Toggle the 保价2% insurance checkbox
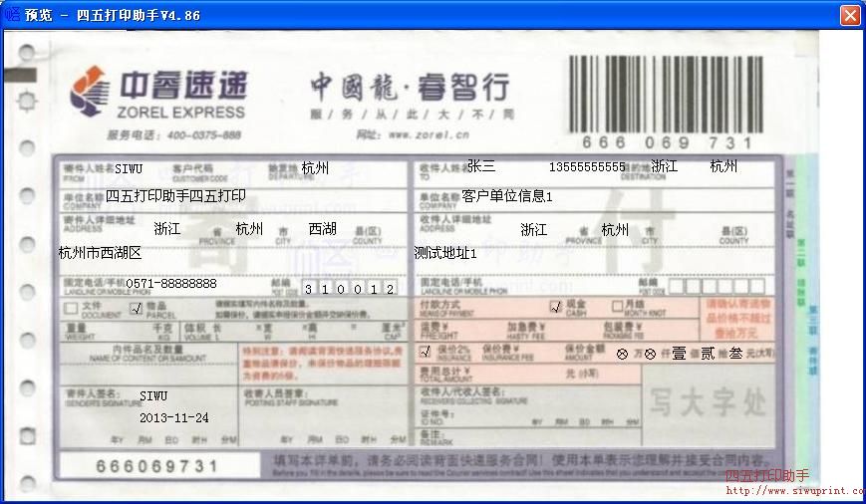Image resolution: width=866 pixels, height=504 pixels. (x=425, y=351)
